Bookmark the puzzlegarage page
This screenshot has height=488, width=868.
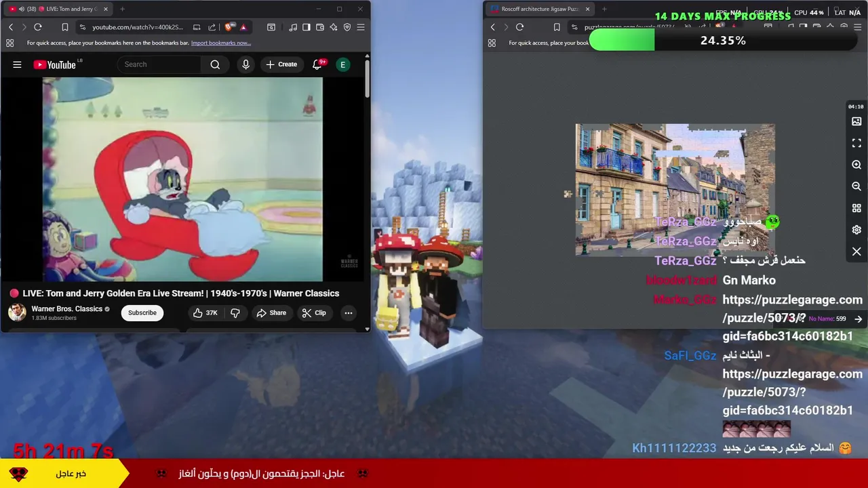point(557,27)
